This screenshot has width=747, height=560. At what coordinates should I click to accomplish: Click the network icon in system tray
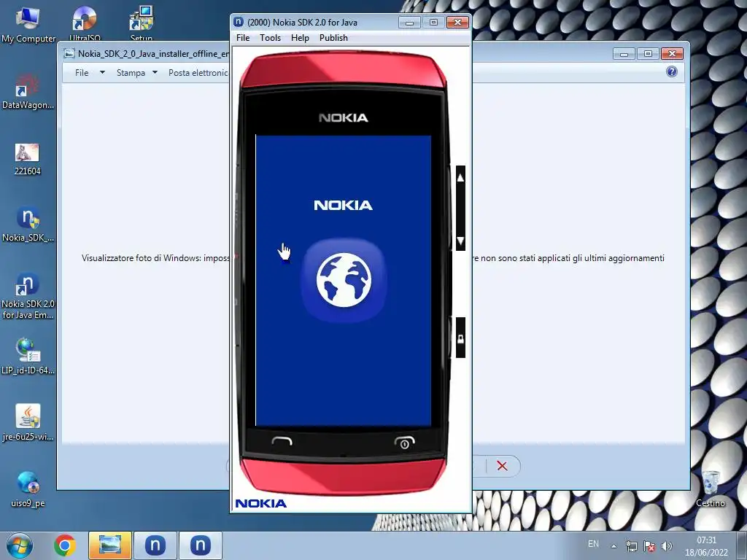point(632,546)
